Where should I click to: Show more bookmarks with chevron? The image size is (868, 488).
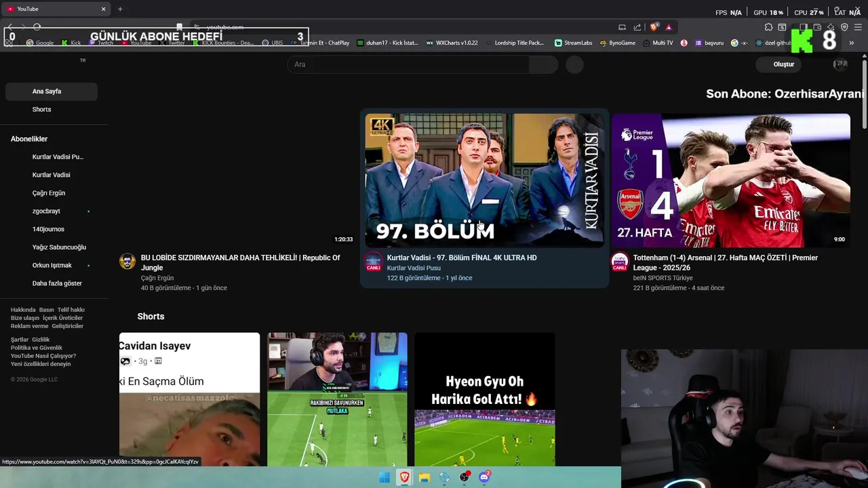tap(852, 43)
